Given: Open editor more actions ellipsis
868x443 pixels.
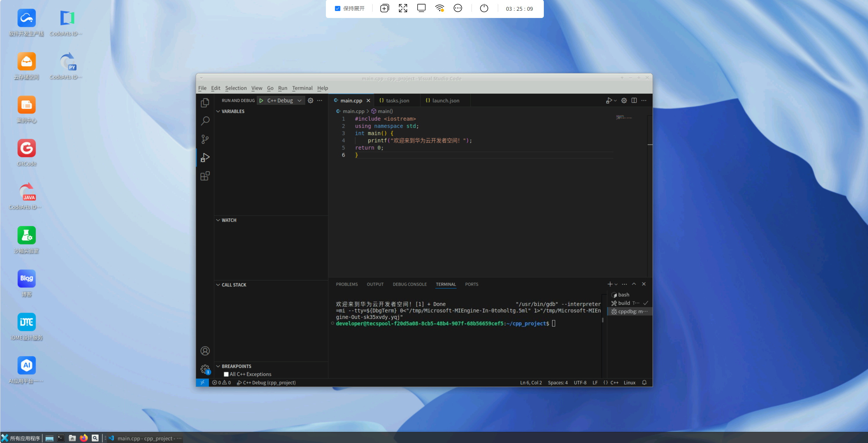Looking at the screenshot, I should coord(643,101).
